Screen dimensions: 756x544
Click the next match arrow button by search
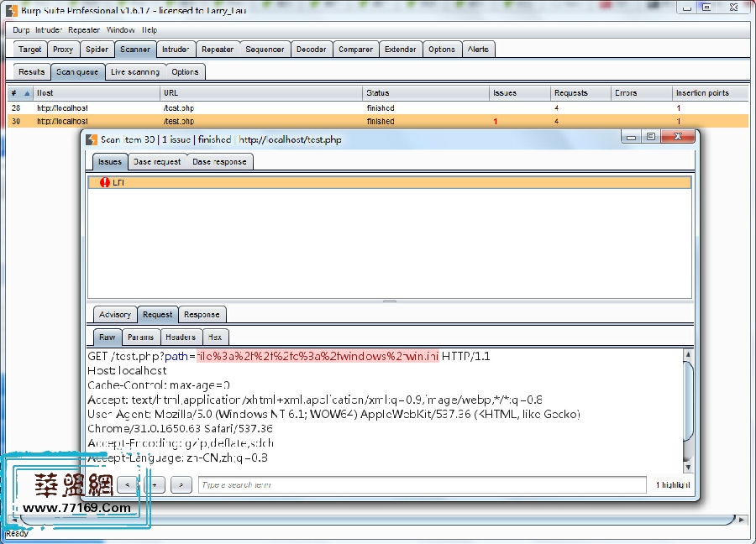click(181, 484)
